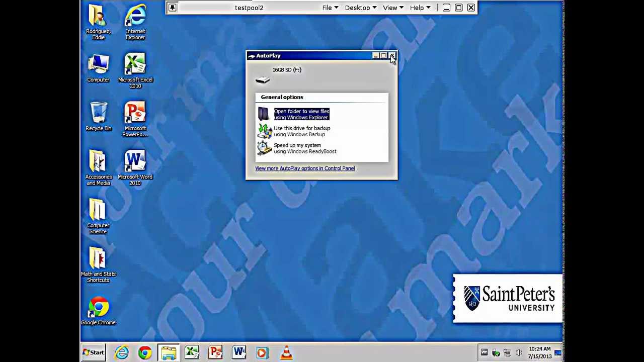Select the Computer Science folder icon

pos(98,216)
